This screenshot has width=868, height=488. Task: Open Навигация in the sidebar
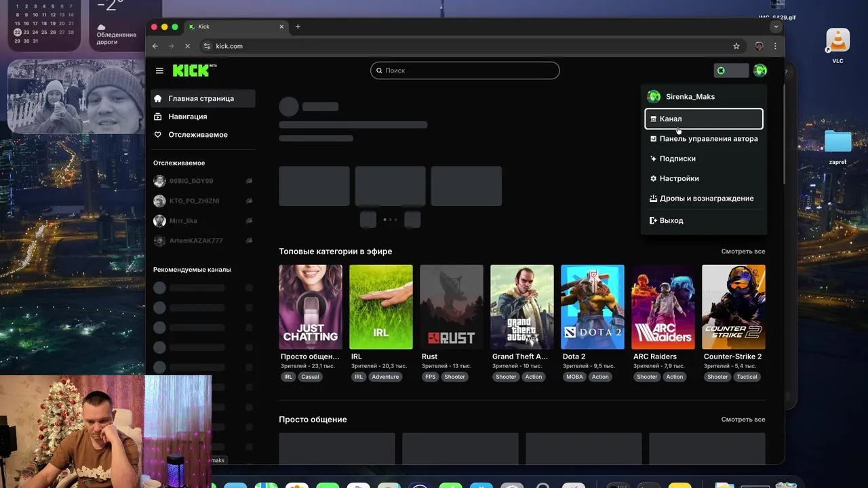pyautogui.click(x=203, y=117)
